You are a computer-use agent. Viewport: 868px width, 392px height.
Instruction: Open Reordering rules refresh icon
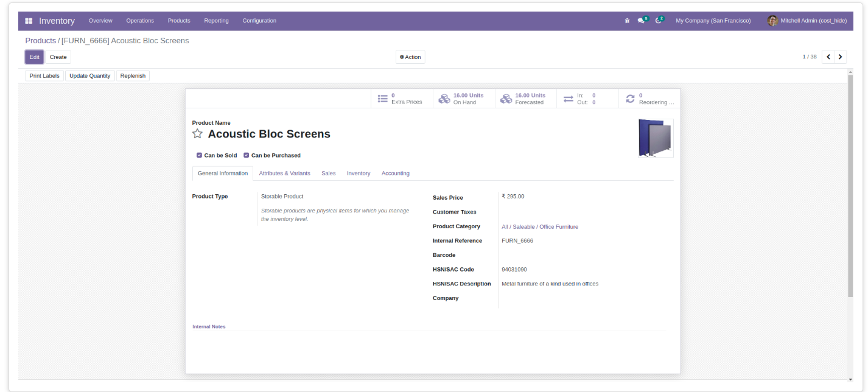[630, 99]
